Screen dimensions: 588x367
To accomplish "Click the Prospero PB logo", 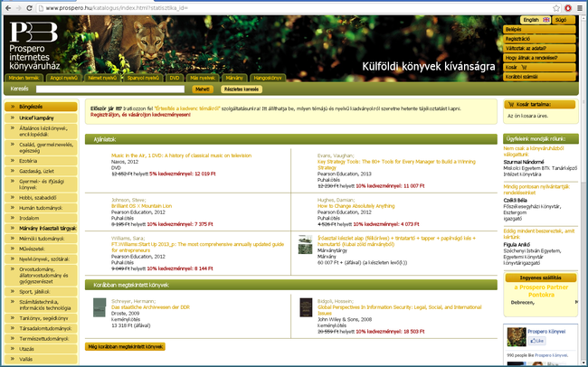I will (x=33, y=33).
